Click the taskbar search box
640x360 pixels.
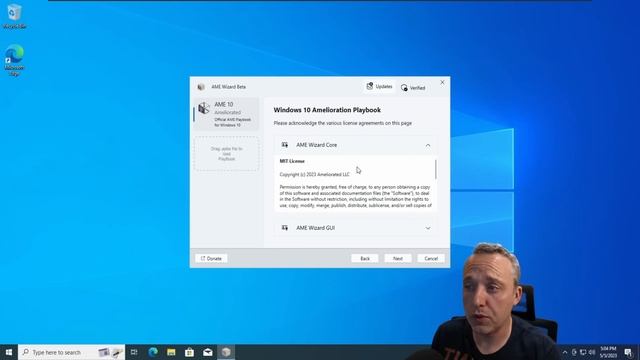pyautogui.click(x=71, y=352)
